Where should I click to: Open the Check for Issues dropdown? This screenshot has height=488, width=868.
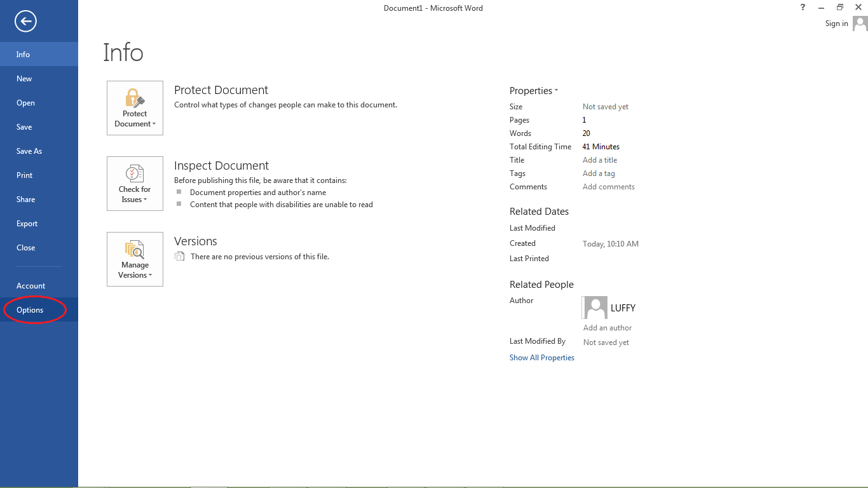tap(135, 184)
